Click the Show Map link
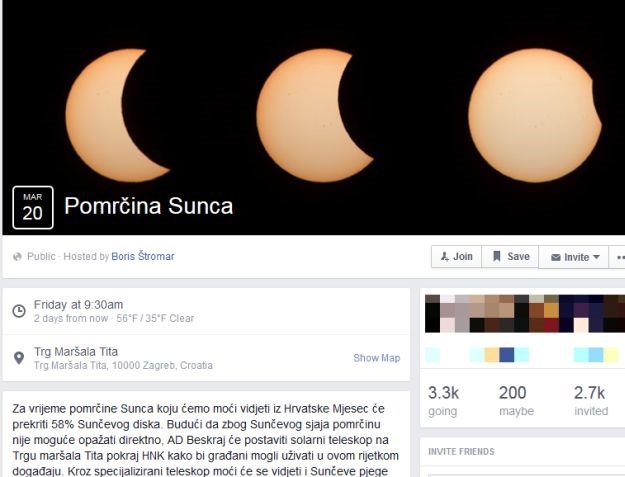 (x=376, y=358)
